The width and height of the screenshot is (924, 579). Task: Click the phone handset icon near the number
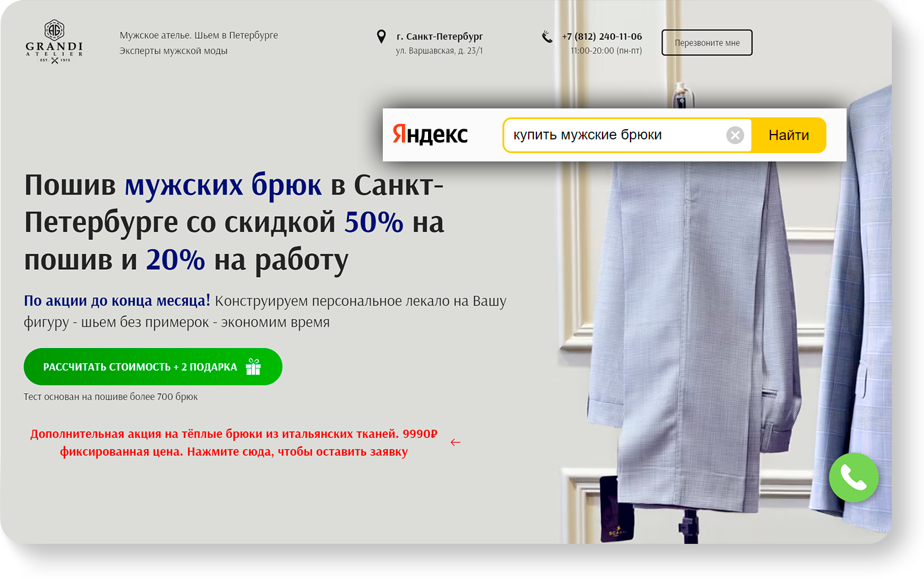point(546,37)
